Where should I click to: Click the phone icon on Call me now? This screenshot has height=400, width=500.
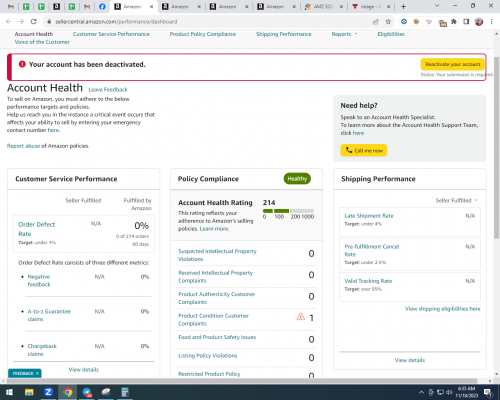tap(349, 150)
